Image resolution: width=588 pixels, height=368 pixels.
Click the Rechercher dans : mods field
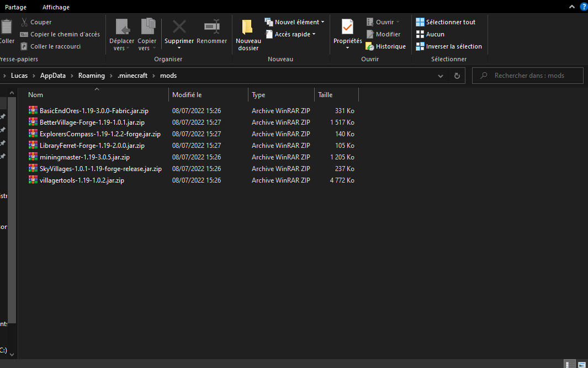click(528, 76)
